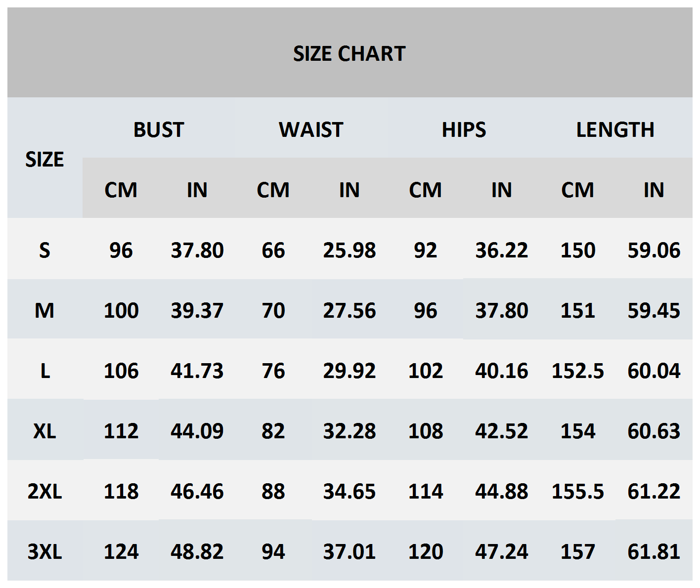Click the 47.24 hips inches value
Viewport: 700px width, 588px height.
[x=501, y=551]
